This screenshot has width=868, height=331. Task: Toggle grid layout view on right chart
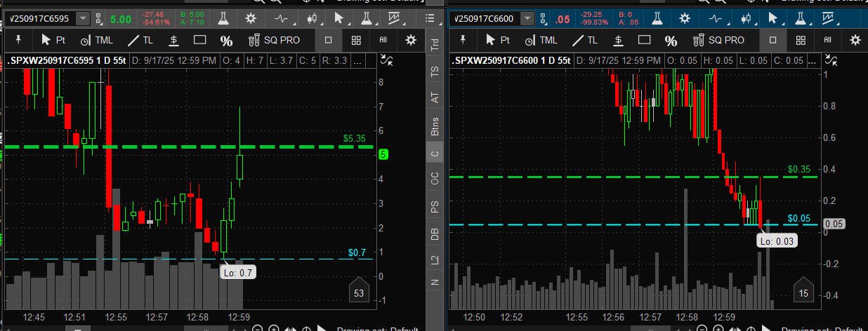pyautogui.click(x=801, y=41)
